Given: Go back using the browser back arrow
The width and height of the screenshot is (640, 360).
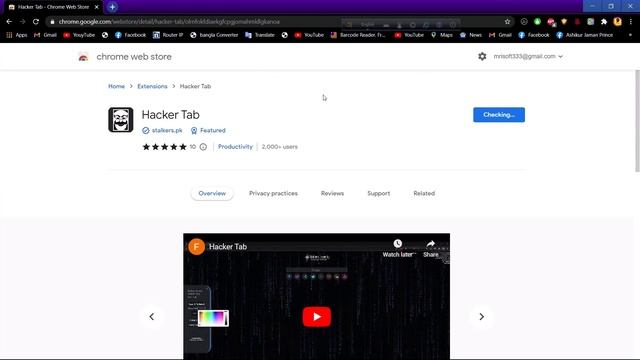Looking at the screenshot, I should tap(9, 22).
